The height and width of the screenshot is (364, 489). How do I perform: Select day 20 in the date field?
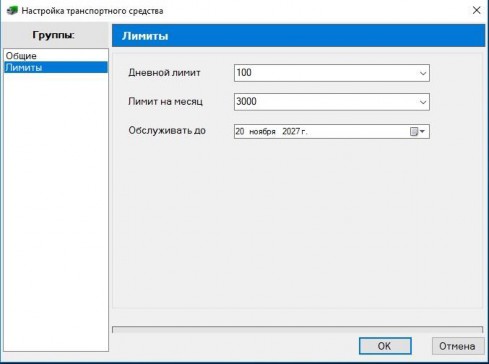coord(240,131)
